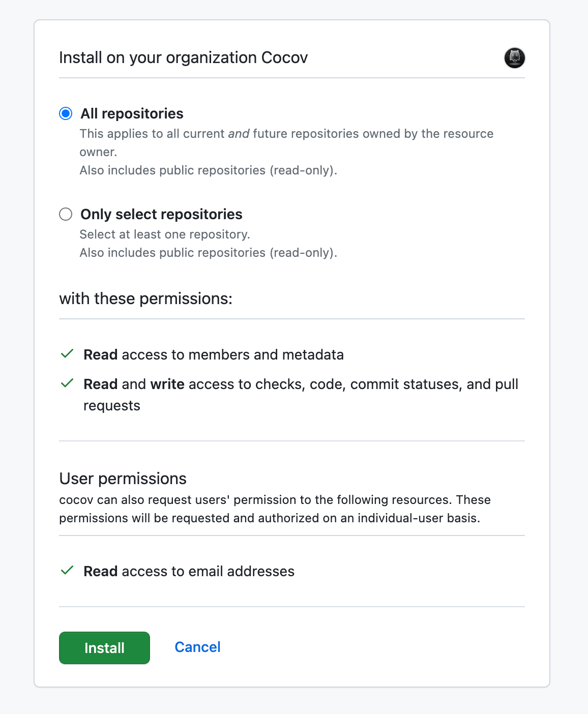Viewport: 588px width, 714px height.
Task: Click checkmark beside read and write access
Action: [x=67, y=383]
